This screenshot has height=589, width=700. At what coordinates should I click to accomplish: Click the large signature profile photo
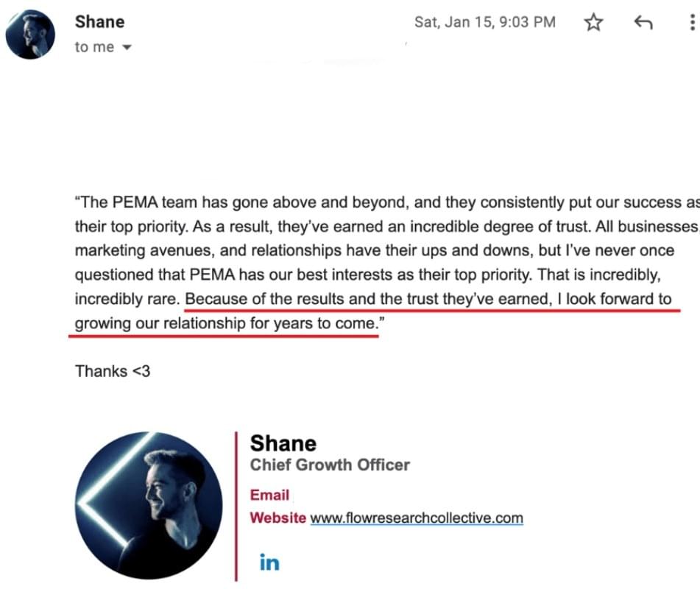coord(149,505)
